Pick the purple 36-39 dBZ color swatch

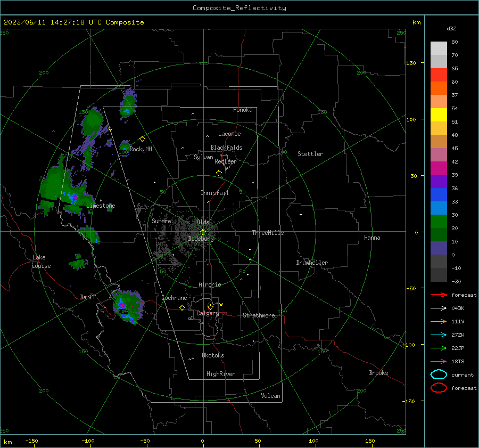[439, 182]
